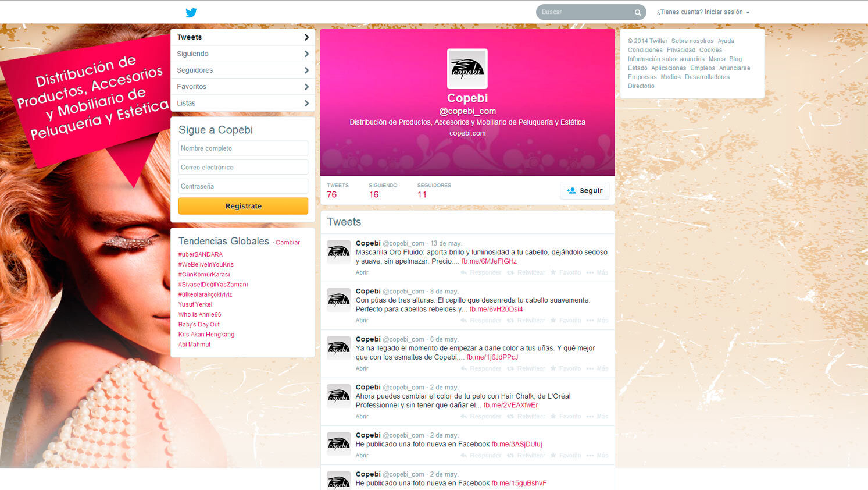Click the search magnifier icon
Screen dimensions: 868x490
638,12
